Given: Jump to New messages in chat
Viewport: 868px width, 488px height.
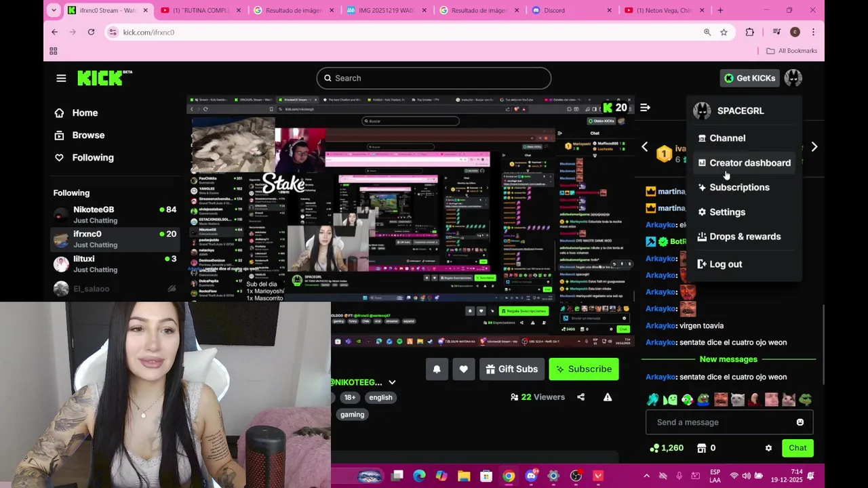Looking at the screenshot, I should pyautogui.click(x=728, y=359).
